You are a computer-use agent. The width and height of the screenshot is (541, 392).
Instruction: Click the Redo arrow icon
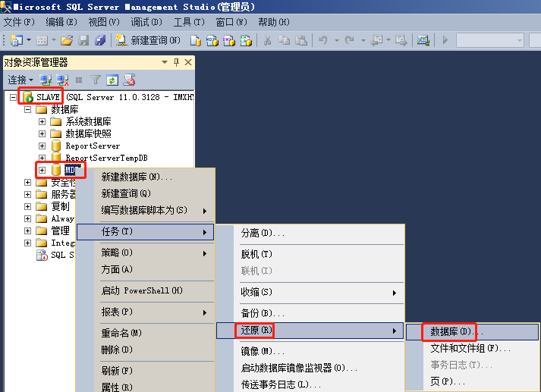click(x=350, y=40)
